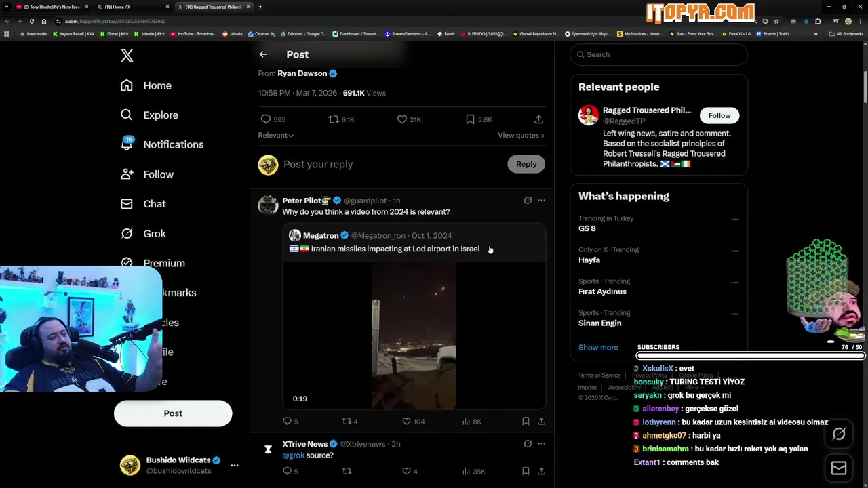Open Notifications with the 16 badge

[161, 144]
